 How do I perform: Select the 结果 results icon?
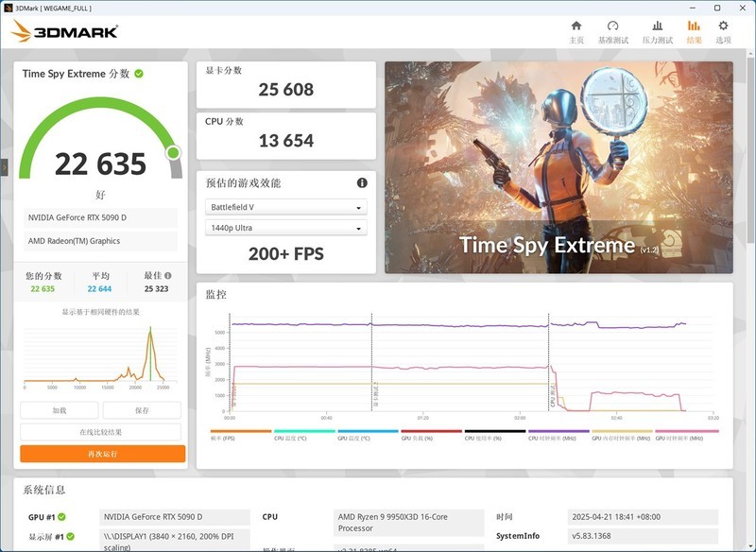click(x=693, y=26)
